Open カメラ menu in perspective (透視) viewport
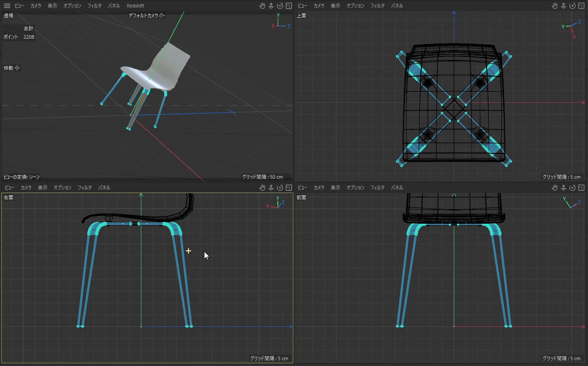Image resolution: width=588 pixels, height=366 pixels. 36,6
